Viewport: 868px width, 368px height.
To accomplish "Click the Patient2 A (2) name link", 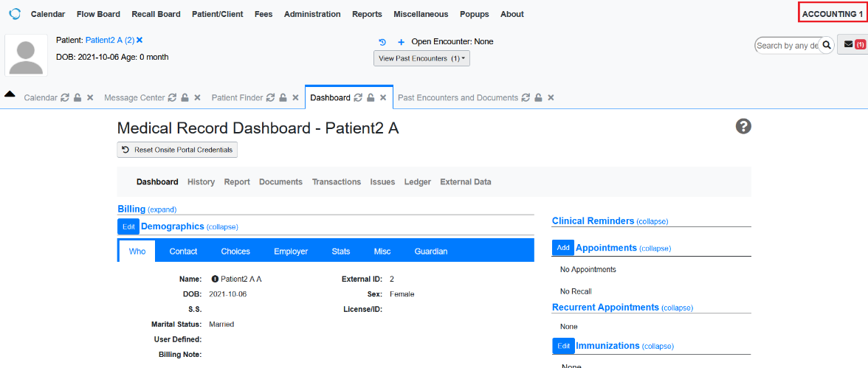I will point(110,40).
